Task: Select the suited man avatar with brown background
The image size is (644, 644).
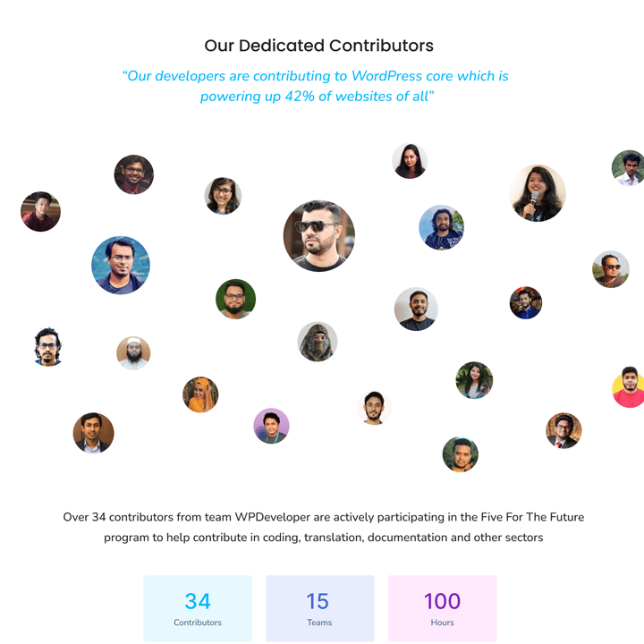Action: [x=93, y=433]
